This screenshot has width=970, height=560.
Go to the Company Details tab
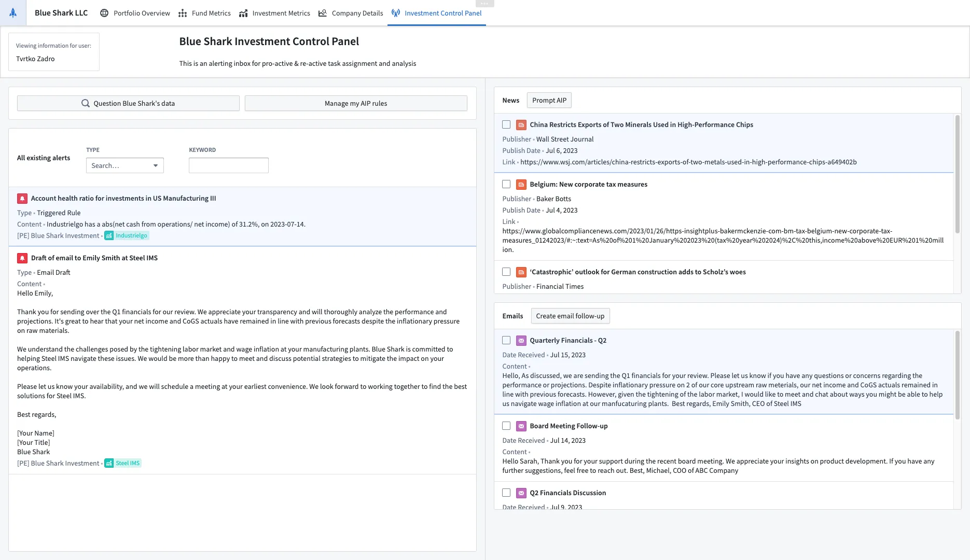tap(351, 13)
